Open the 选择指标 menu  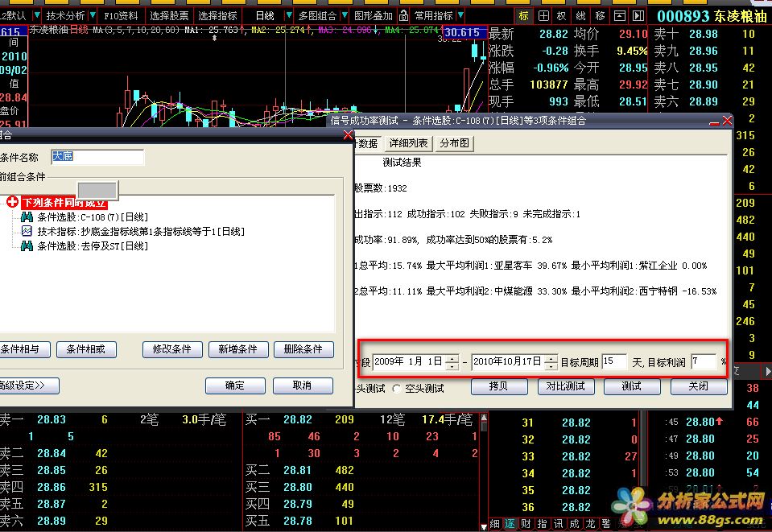point(217,16)
